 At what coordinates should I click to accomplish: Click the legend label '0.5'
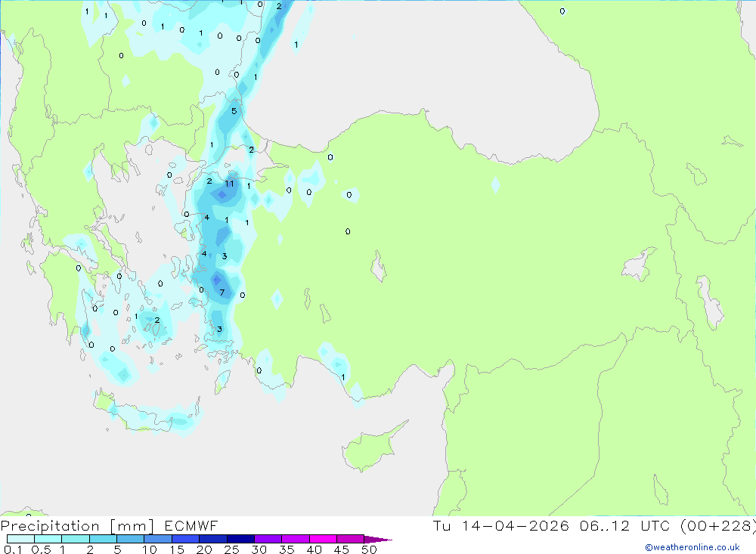pyautogui.click(x=41, y=549)
